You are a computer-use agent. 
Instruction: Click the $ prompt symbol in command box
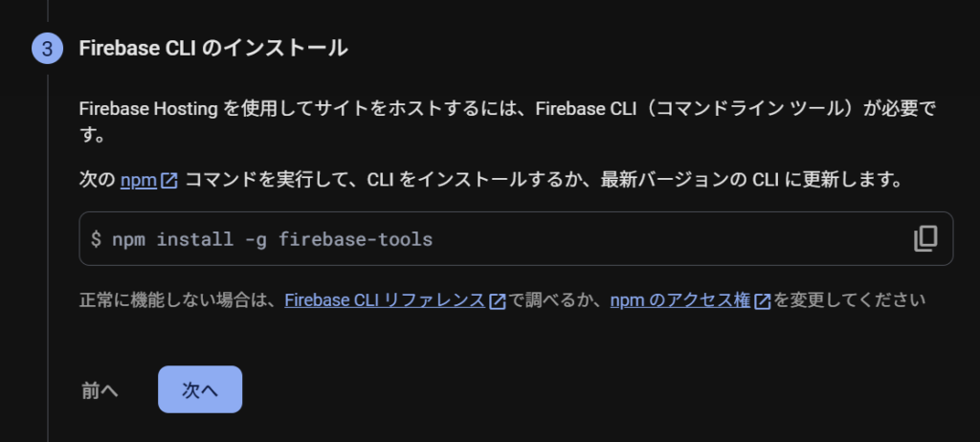(96, 239)
